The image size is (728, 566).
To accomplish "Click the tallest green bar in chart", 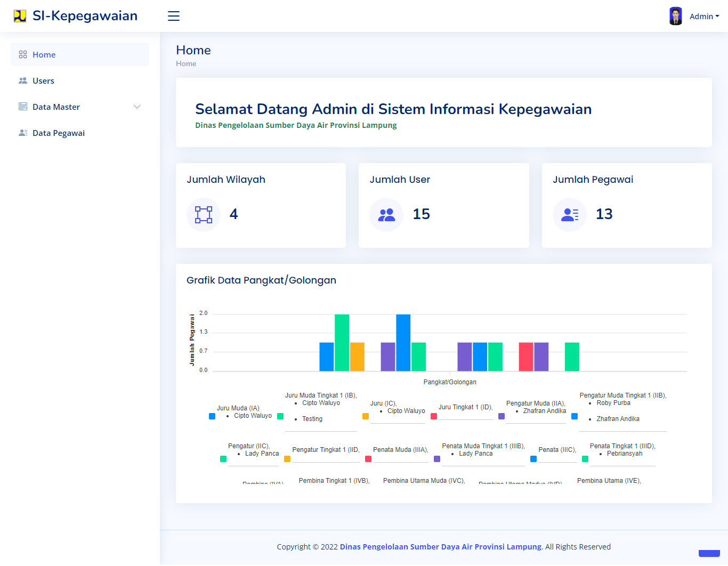I will (342, 342).
